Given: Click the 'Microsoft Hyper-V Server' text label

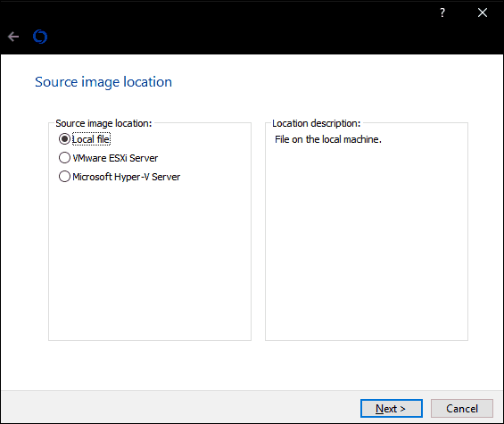Looking at the screenshot, I should tap(127, 177).
